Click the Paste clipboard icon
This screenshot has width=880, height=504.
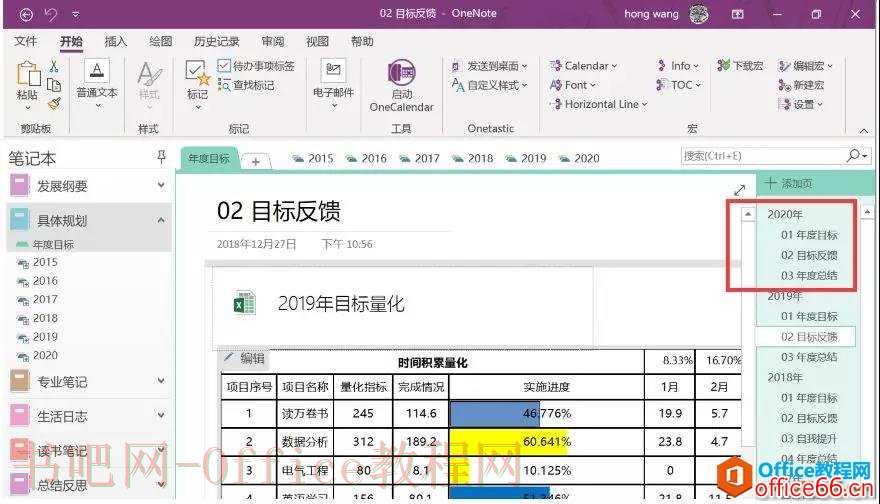click(28, 75)
